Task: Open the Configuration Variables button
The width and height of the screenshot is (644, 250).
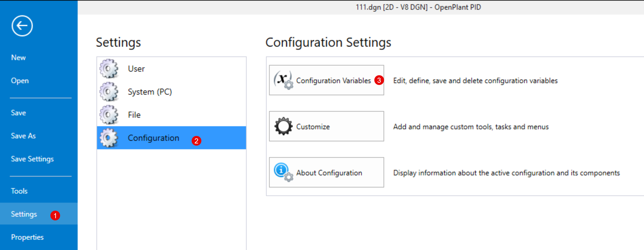Action: pos(333,80)
